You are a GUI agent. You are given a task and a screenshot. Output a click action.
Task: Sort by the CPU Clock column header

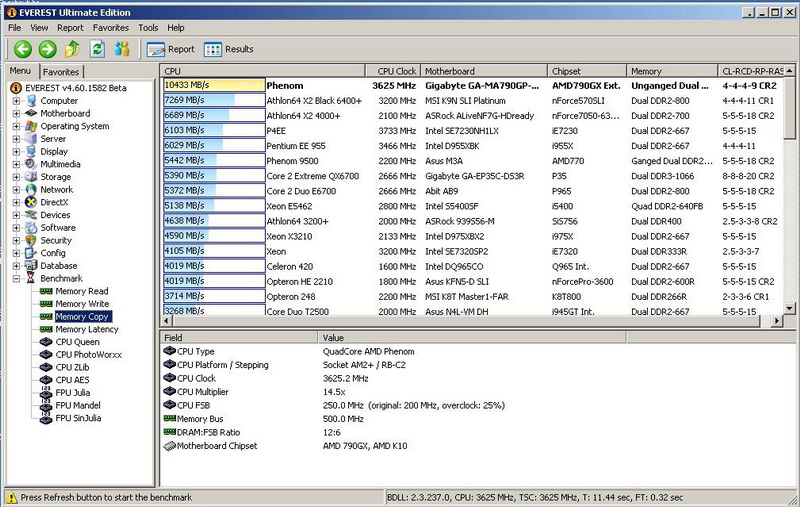[393, 71]
